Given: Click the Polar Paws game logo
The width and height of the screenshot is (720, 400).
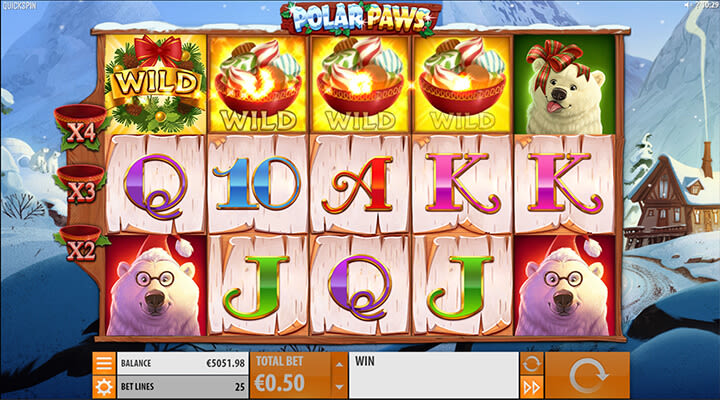Looking at the screenshot, I should coord(361,18).
